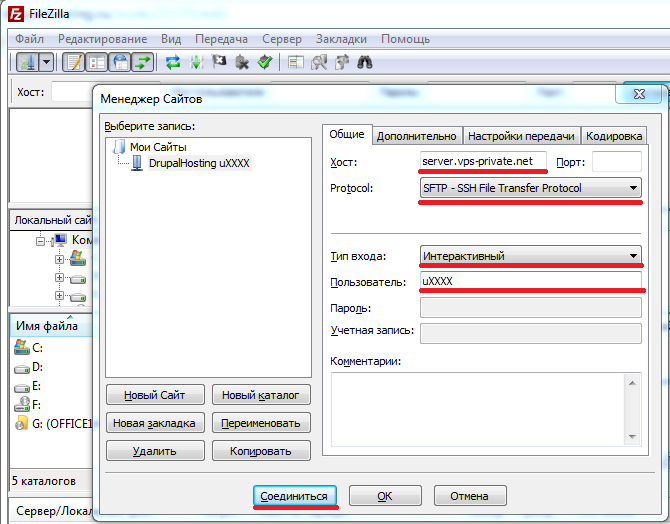
Task: Open the Site Manager toolbar icon
Action: tap(27, 62)
